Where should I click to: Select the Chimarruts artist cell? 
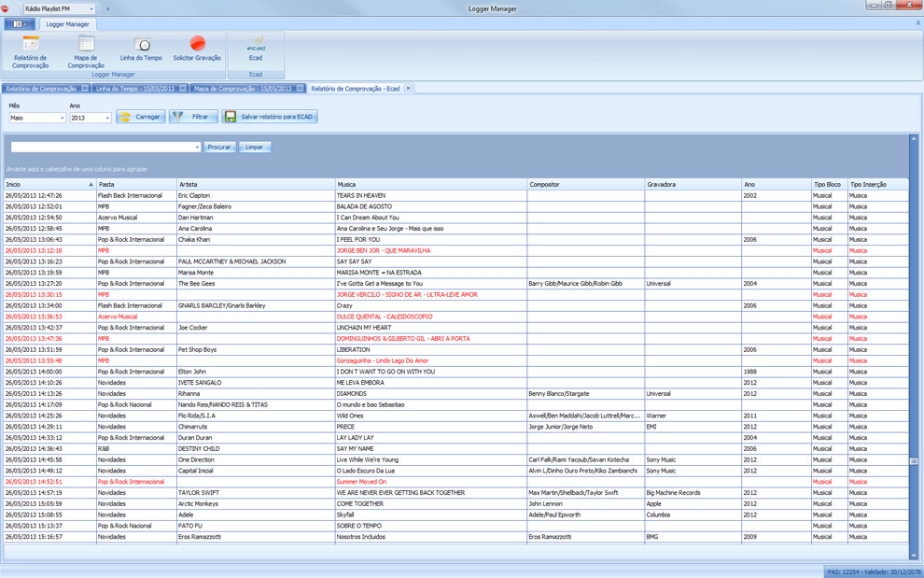pos(256,427)
